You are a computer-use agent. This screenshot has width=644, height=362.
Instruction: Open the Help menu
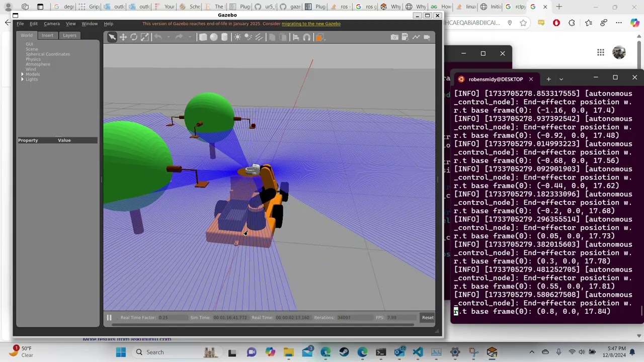[x=108, y=24]
